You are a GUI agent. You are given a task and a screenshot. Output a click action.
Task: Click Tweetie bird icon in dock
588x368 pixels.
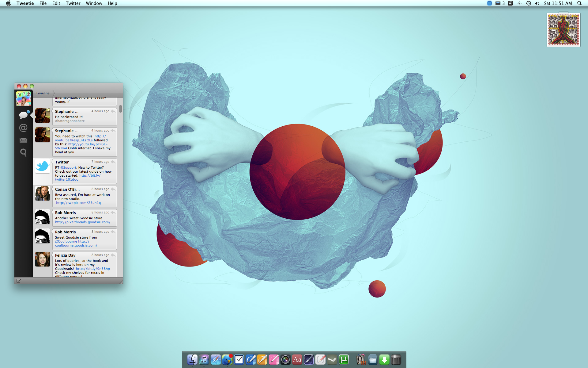point(227,359)
